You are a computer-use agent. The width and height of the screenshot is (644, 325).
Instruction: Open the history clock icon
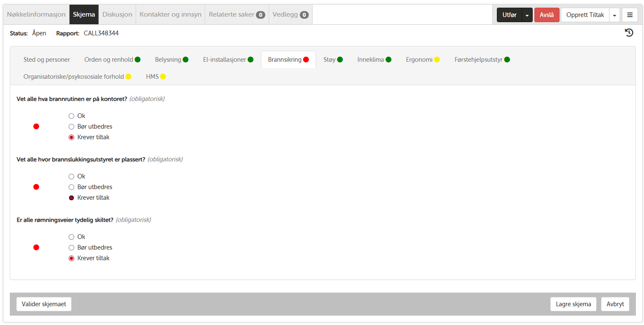(629, 33)
